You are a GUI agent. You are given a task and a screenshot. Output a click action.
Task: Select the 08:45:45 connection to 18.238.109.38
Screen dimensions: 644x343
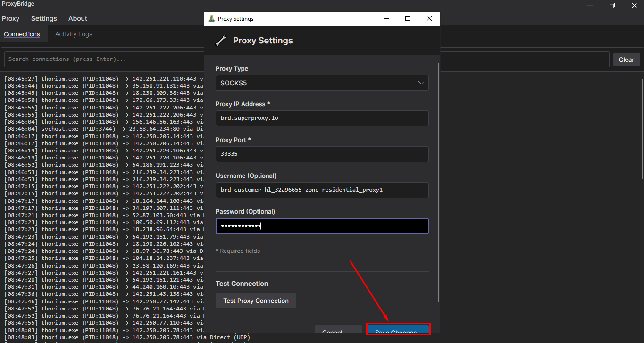[x=104, y=93]
